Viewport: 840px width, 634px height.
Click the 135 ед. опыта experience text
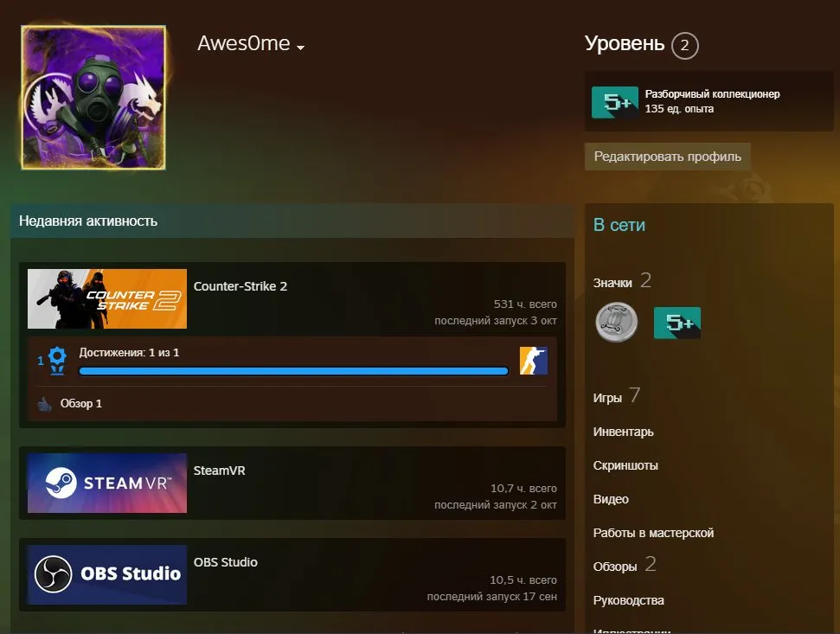click(x=679, y=109)
